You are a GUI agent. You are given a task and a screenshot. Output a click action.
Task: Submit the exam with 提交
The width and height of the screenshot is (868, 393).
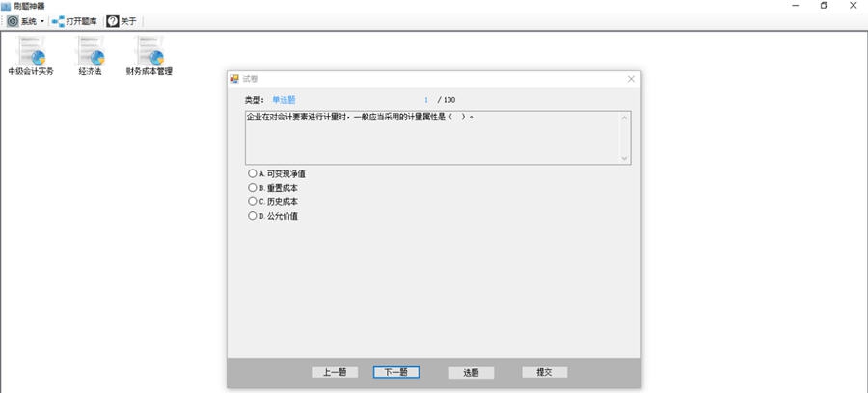coord(544,372)
